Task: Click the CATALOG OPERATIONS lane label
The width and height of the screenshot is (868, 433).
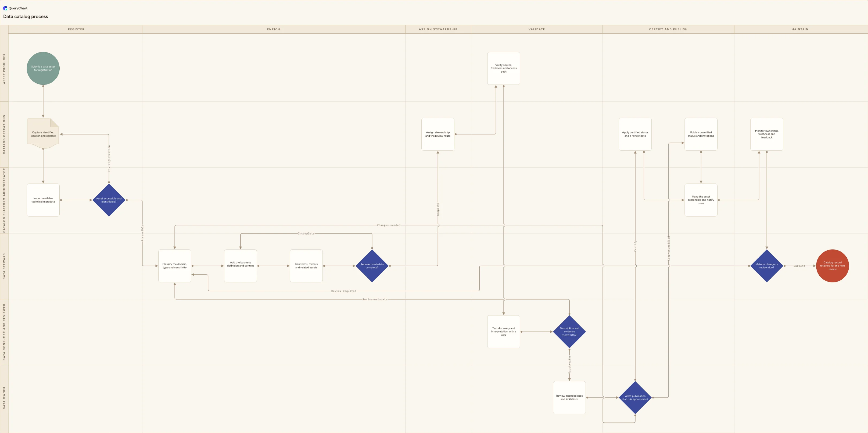Action: [4, 134]
